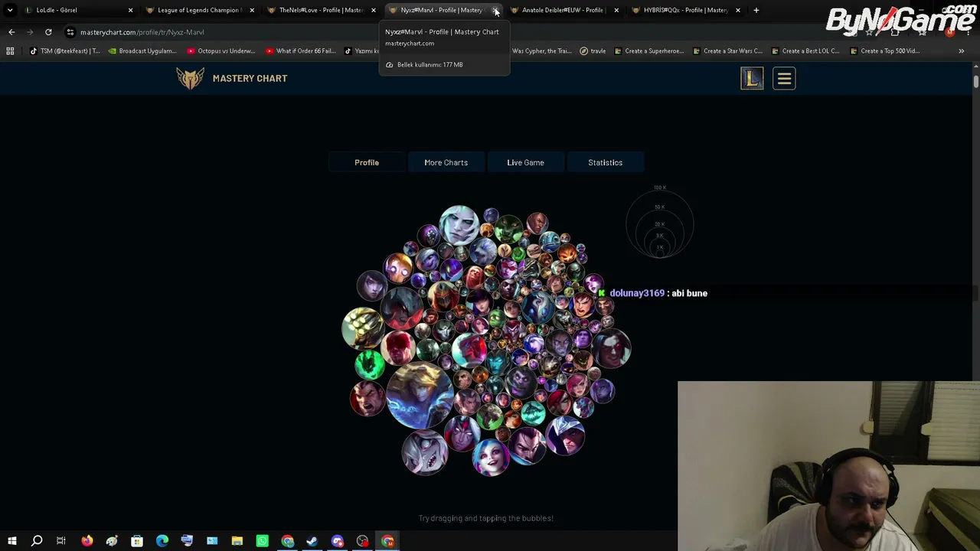Open the tab search dropdown arrow
This screenshot has height=551, width=980.
click(x=10, y=10)
